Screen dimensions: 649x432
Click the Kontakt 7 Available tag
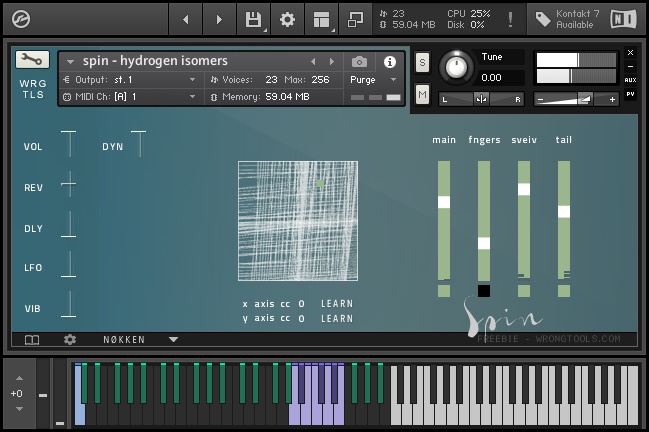click(566, 19)
